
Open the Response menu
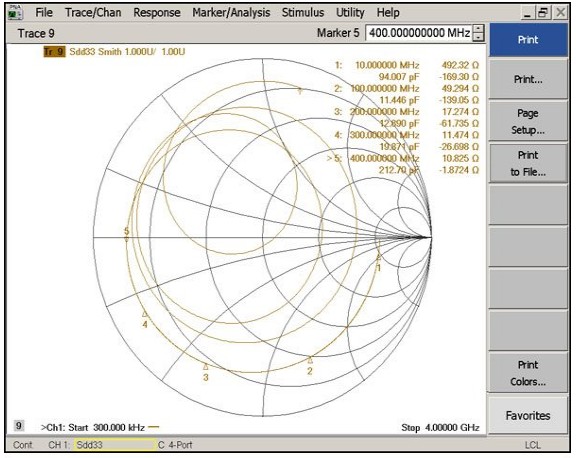coord(157,12)
